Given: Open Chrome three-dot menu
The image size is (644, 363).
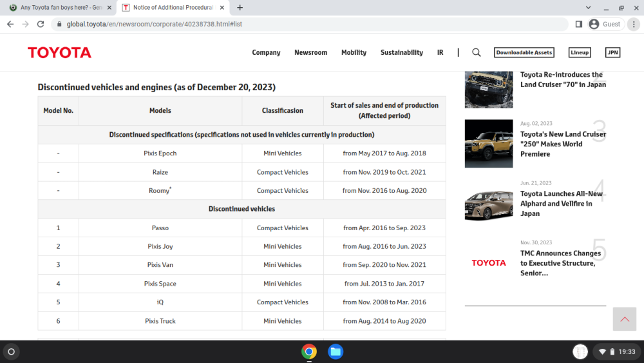Looking at the screenshot, I should [634, 25].
